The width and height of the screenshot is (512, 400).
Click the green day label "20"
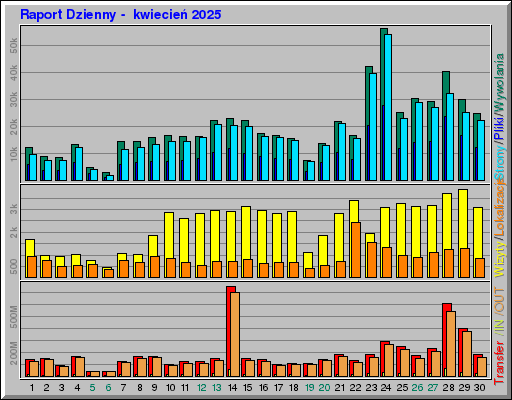pyautogui.click(x=324, y=388)
